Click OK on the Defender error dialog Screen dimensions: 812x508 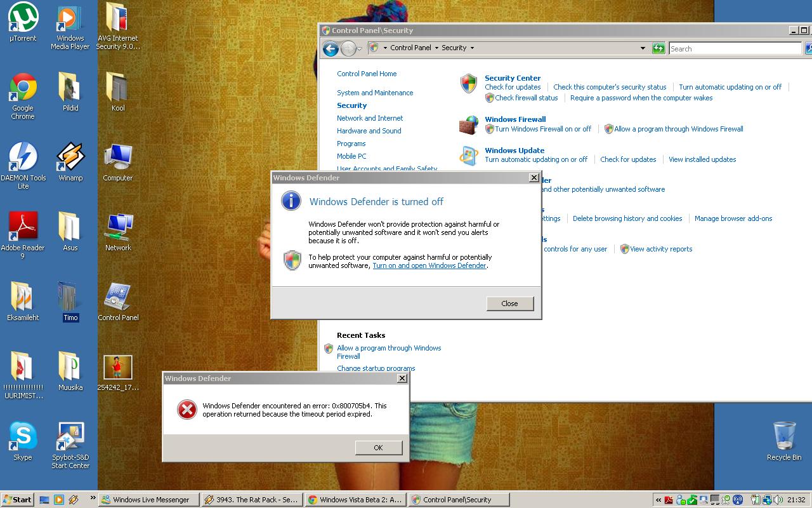coord(378,448)
